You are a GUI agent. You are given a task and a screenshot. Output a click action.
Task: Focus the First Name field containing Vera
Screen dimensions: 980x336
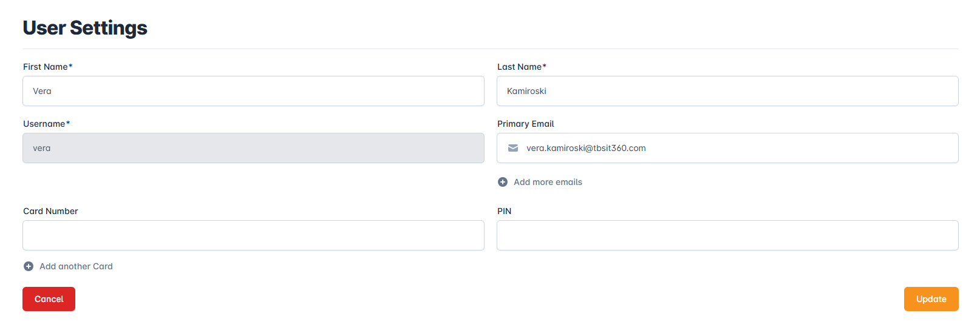point(253,91)
